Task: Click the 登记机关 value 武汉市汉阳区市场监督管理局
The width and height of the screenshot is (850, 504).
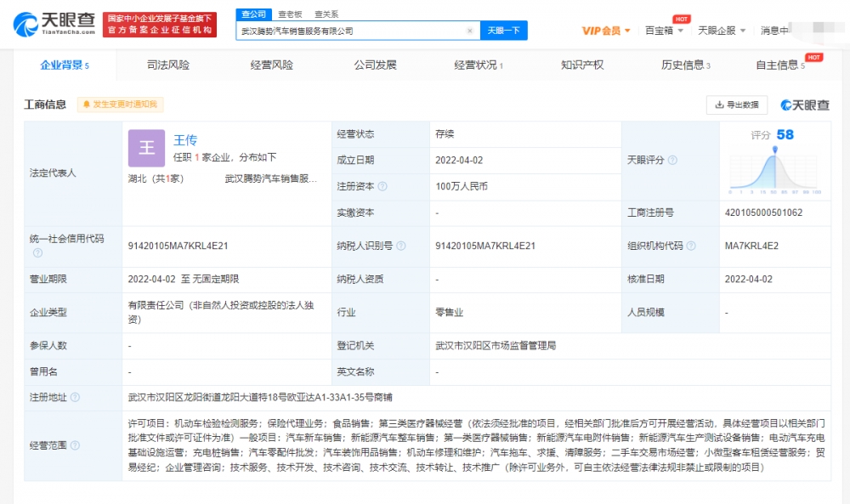Action: (x=496, y=346)
